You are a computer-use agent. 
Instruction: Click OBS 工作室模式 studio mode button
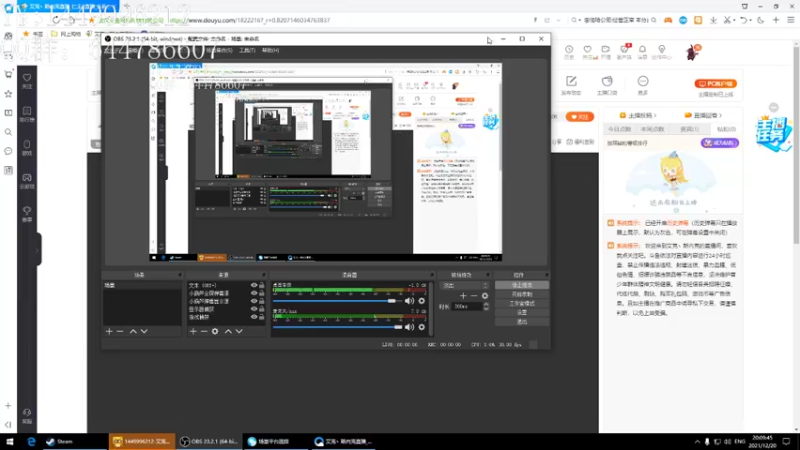coord(521,304)
